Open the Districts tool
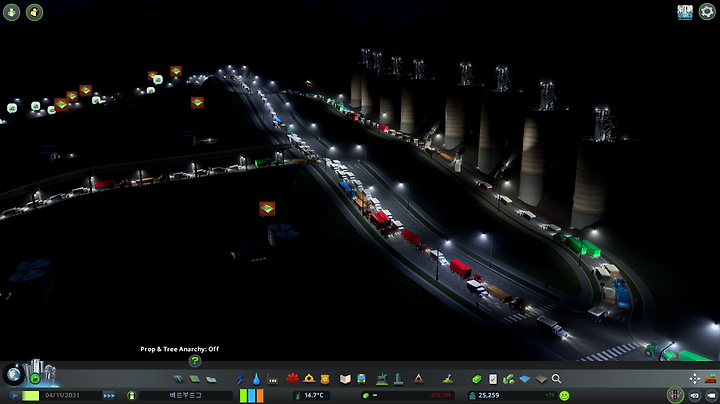 pos(211,379)
